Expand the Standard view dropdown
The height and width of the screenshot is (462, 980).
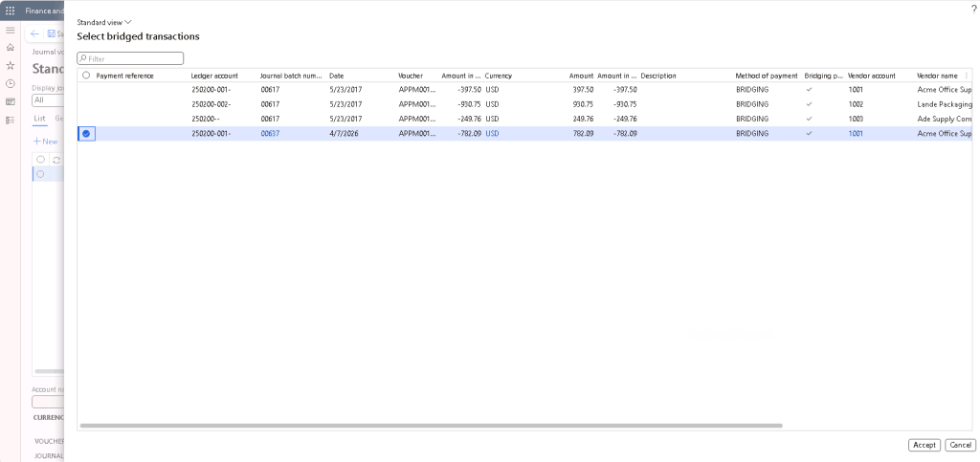[104, 21]
